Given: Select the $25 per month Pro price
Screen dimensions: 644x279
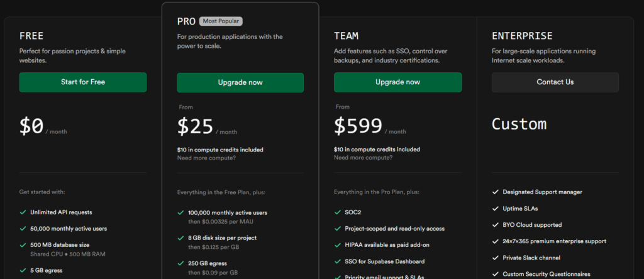Looking at the screenshot, I should tap(195, 126).
